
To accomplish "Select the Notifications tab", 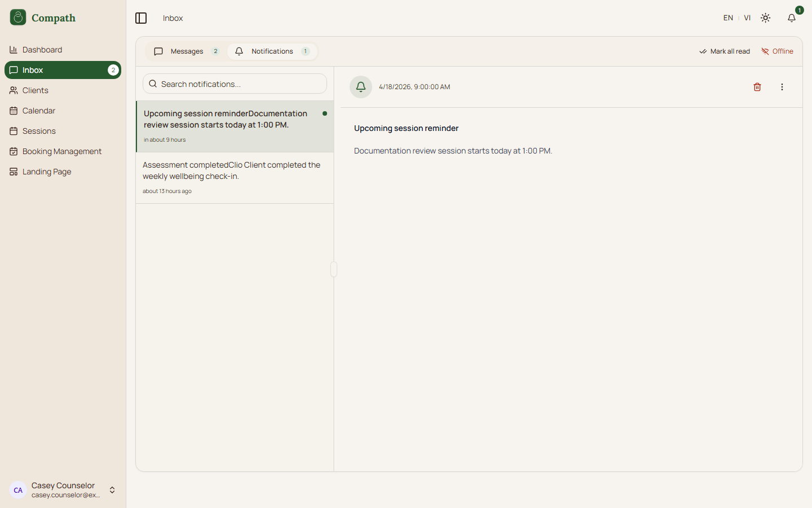I will point(272,51).
